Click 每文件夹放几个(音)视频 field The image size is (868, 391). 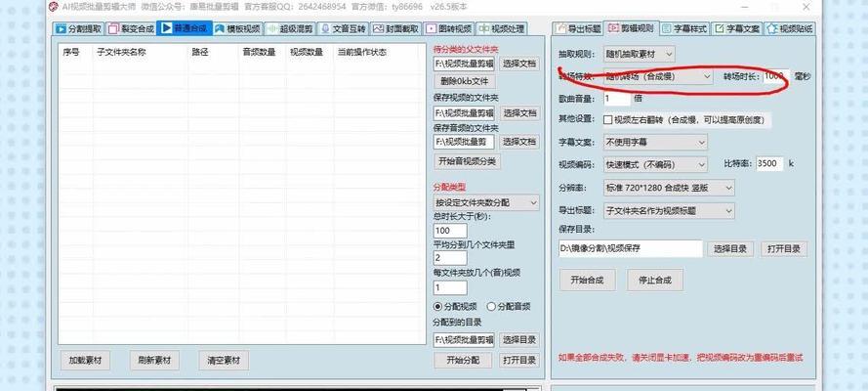tap(450, 288)
